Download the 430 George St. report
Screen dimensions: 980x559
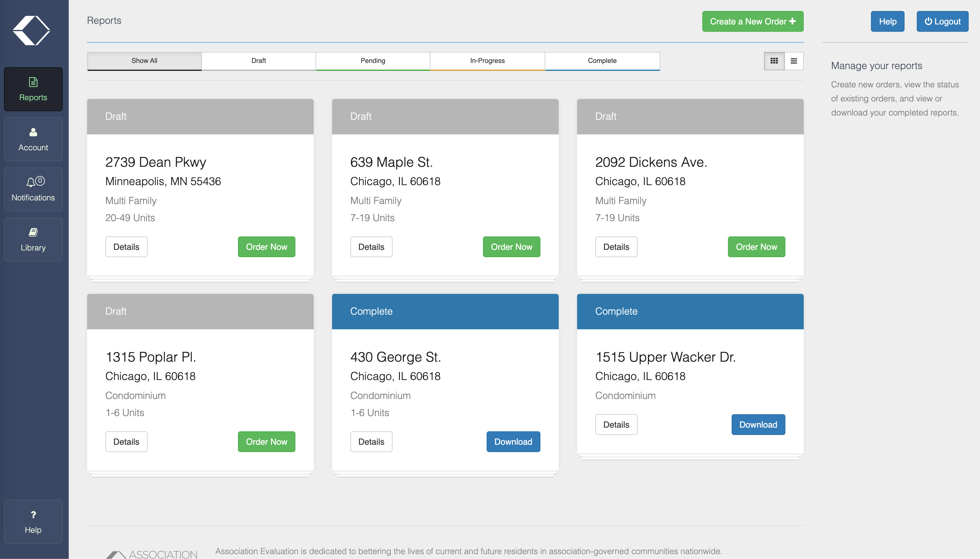513,441
